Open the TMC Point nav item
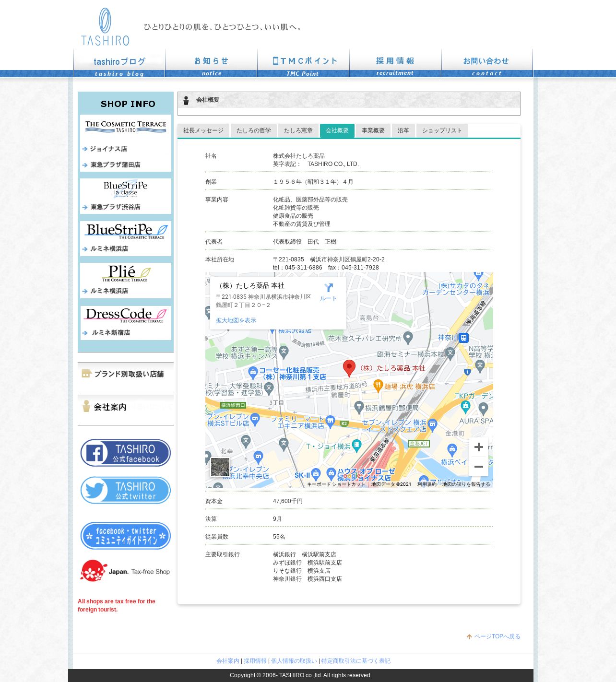The height and width of the screenshot is (682, 616). pos(303,64)
